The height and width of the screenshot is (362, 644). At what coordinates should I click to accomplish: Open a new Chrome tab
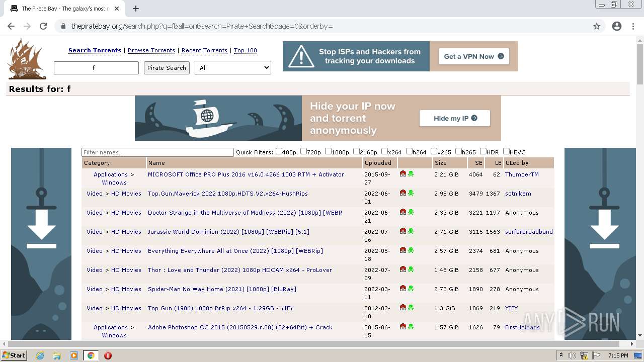pos(135,9)
